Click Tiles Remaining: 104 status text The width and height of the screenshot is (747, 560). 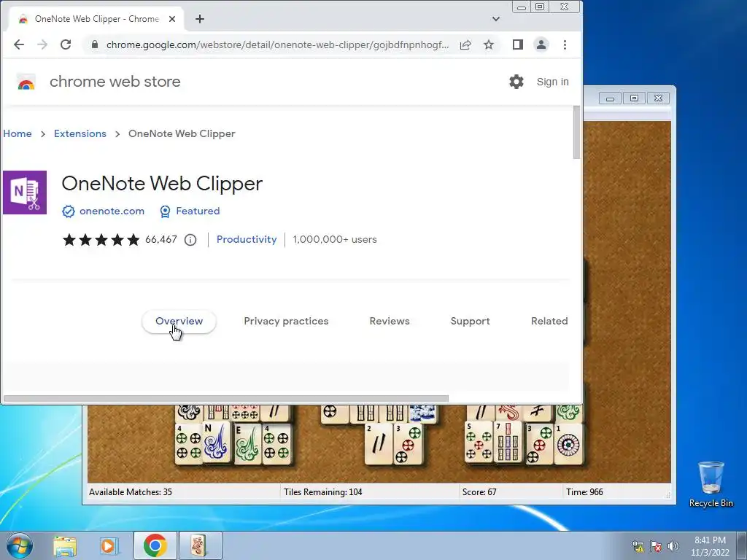(323, 492)
